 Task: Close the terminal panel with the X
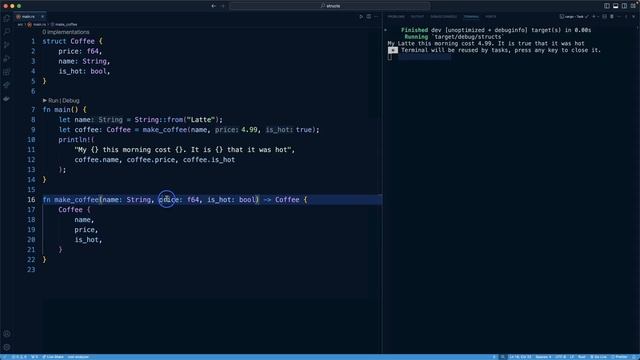point(634,16)
